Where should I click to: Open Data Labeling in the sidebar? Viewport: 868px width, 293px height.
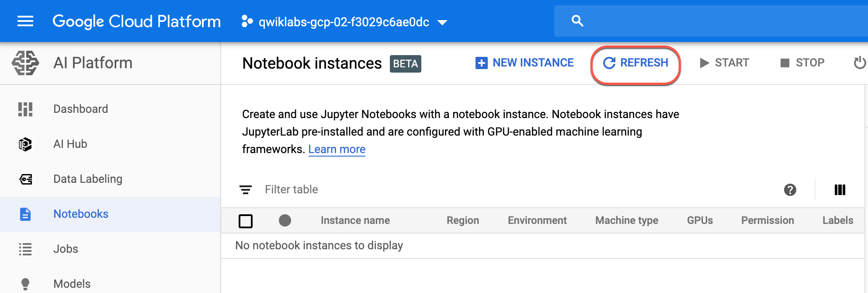[x=110, y=179]
